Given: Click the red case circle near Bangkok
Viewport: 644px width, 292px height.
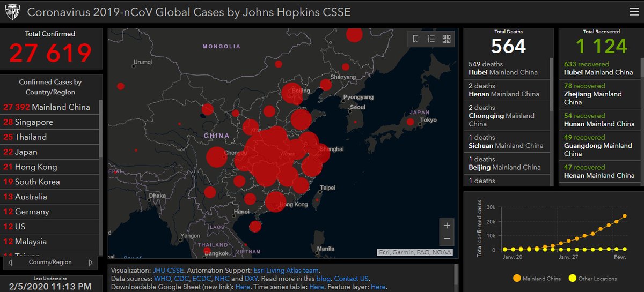Looking at the screenshot, I should [207, 250].
